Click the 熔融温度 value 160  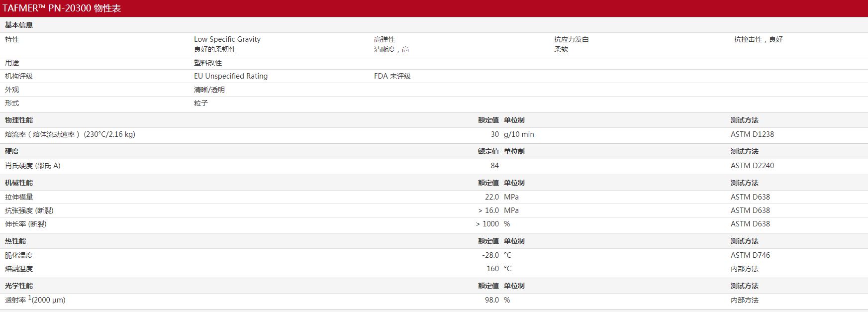click(492, 269)
